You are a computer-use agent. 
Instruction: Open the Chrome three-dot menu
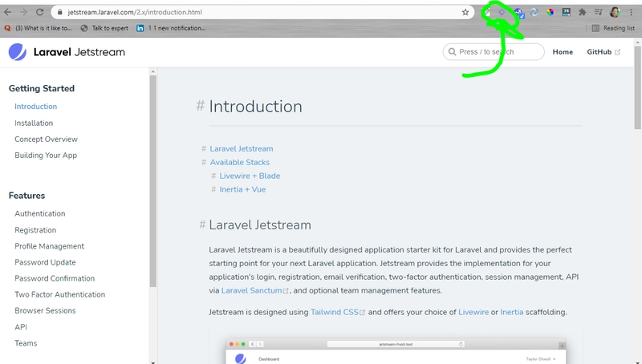tap(631, 12)
